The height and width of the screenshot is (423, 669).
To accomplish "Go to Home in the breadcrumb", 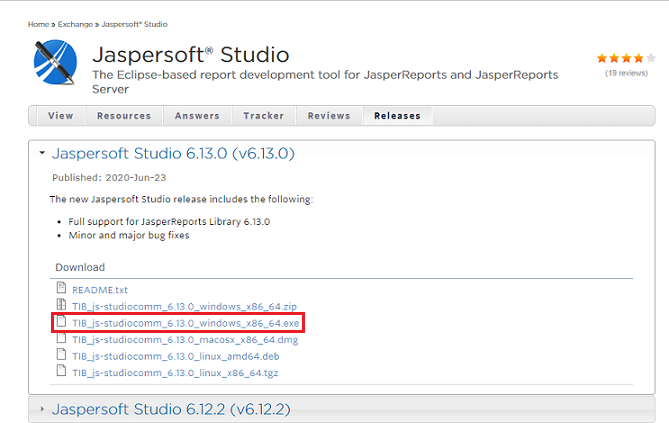I will 38,24.
